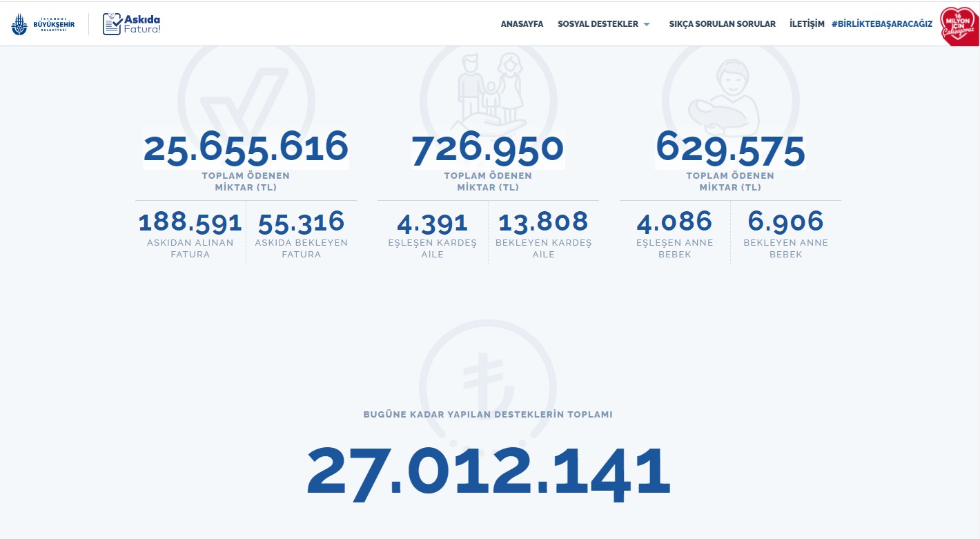Screen dimensions: 980x539
Task: Click the mother holding baby icon
Action: click(x=730, y=90)
